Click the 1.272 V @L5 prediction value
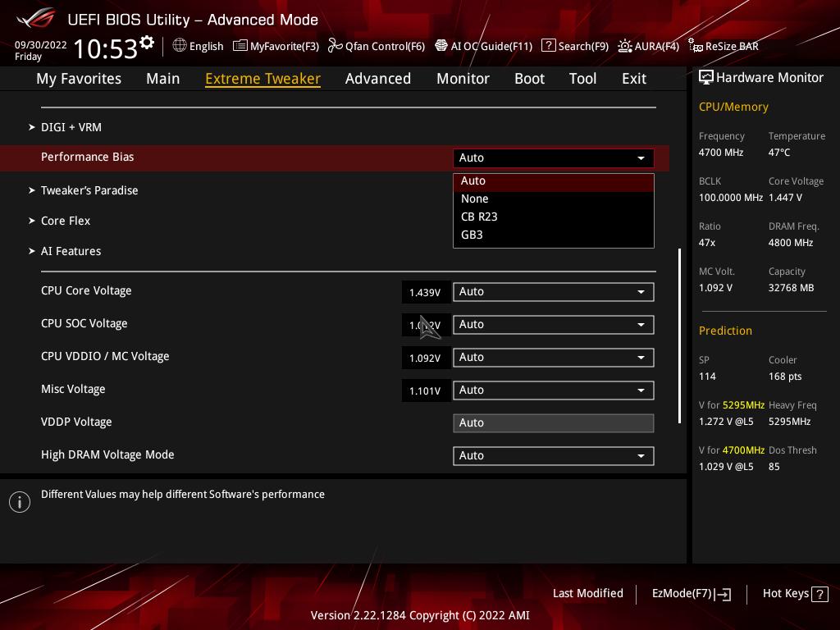840x630 pixels. (726, 422)
